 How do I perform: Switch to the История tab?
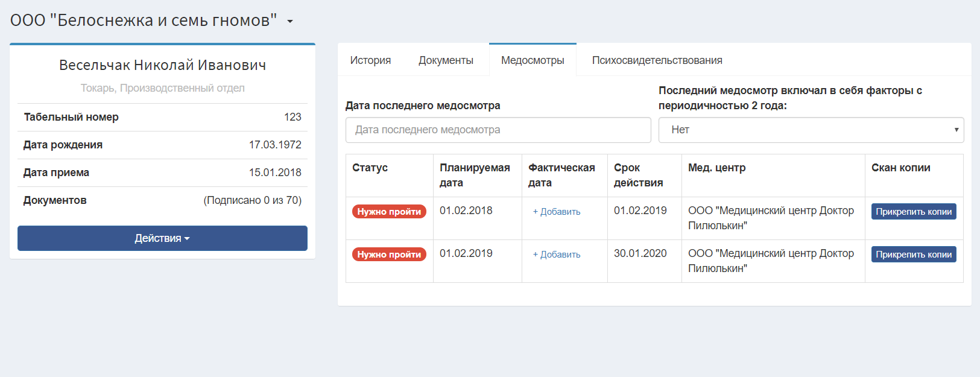click(370, 60)
